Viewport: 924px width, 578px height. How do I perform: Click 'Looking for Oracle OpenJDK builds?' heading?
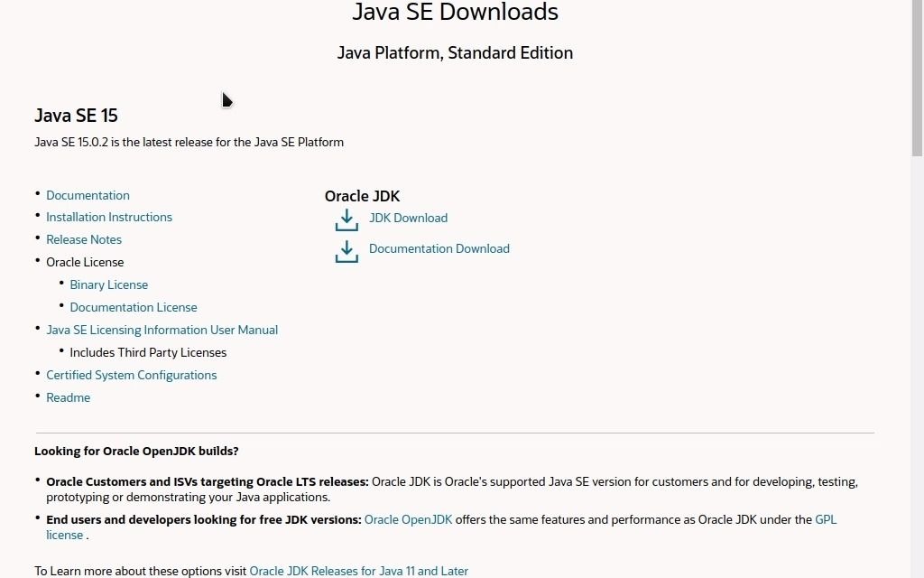(136, 452)
